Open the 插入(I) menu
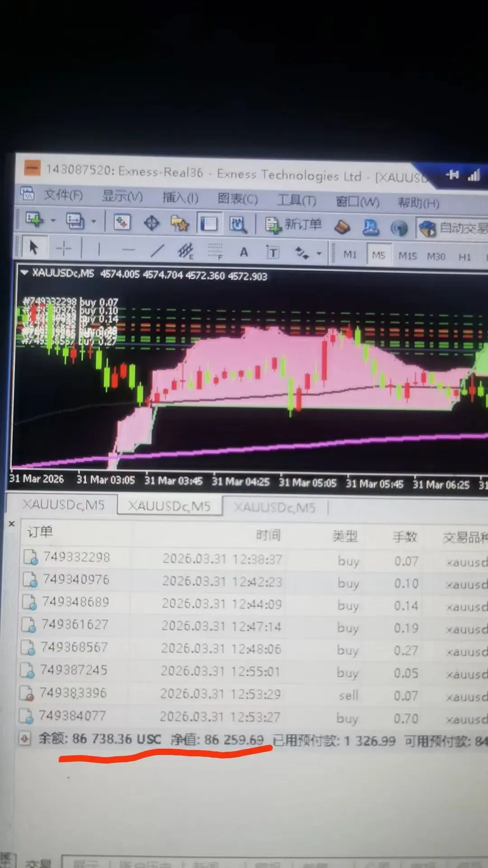Image resolution: width=488 pixels, height=868 pixels. [180, 198]
